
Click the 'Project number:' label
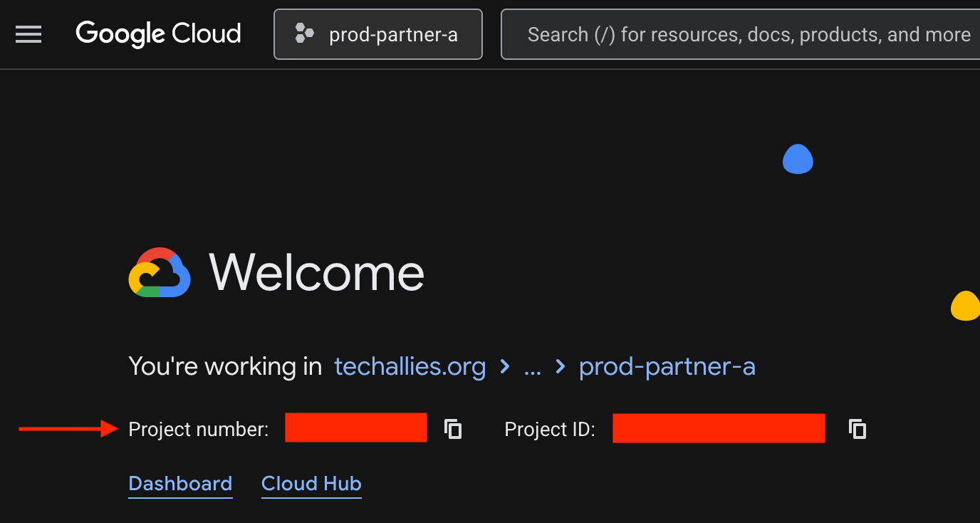pos(199,430)
